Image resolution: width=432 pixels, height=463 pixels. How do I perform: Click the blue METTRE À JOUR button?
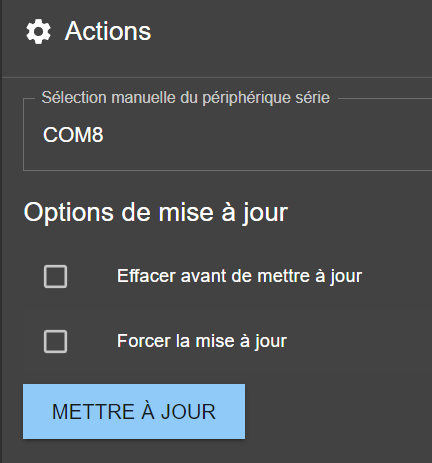(x=134, y=411)
